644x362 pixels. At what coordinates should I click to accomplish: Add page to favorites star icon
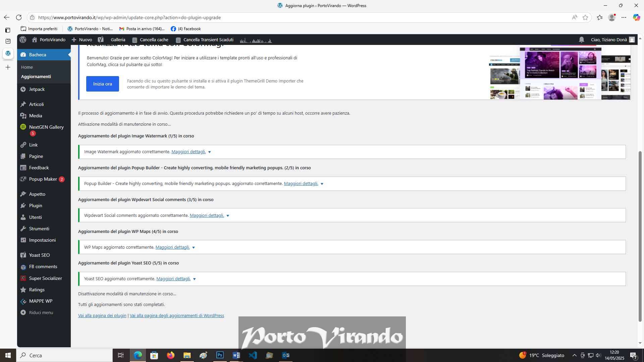[585, 17]
